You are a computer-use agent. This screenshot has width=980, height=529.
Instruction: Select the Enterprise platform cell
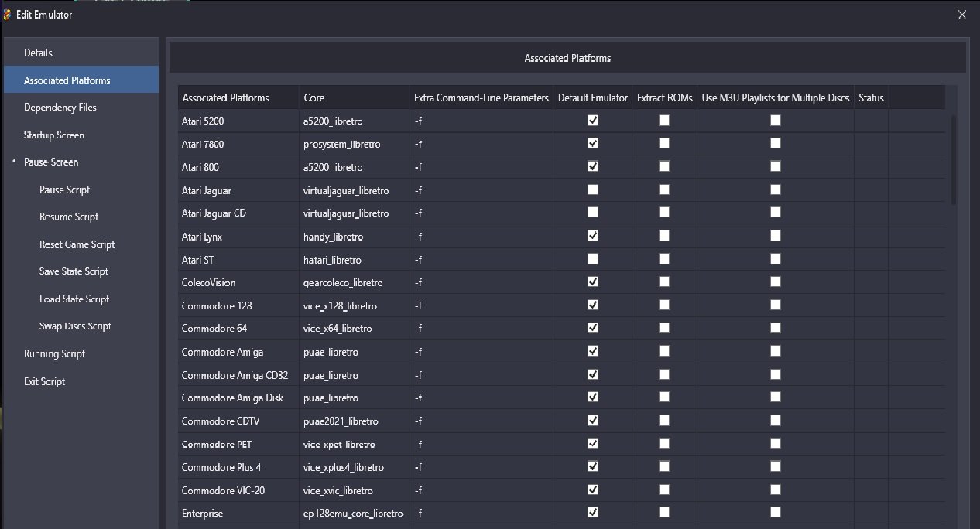[238, 514]
